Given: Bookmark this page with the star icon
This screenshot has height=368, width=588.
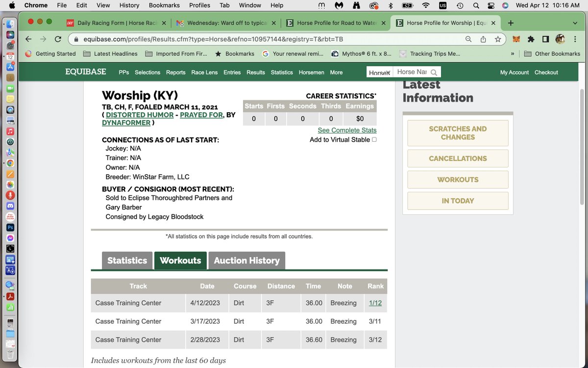Looking at the screenshot, I should pyautogui.click(x=498, y=39).
